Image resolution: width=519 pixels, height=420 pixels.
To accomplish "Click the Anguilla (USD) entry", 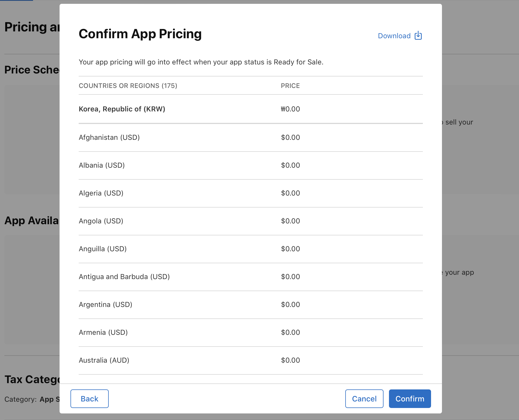I will tap(103, 249).
